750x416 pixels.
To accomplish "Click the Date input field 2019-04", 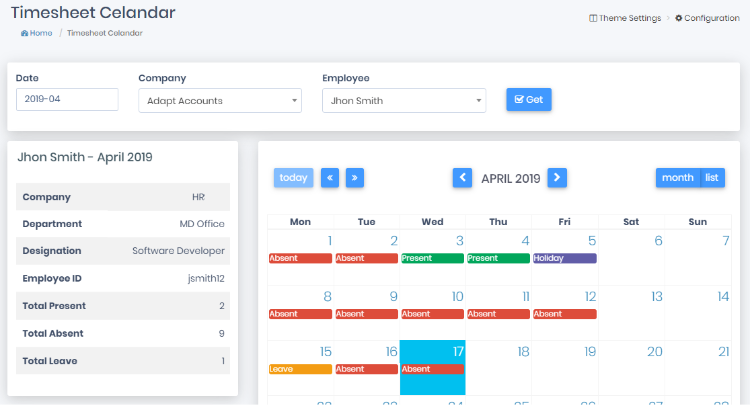I will (67, 99).
